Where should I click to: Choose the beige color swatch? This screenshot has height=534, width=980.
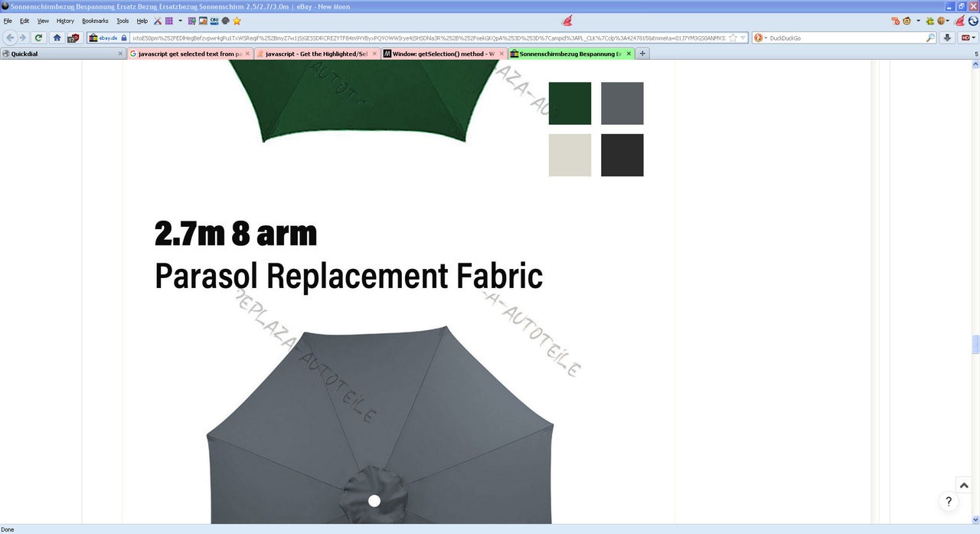coord(570,155)
